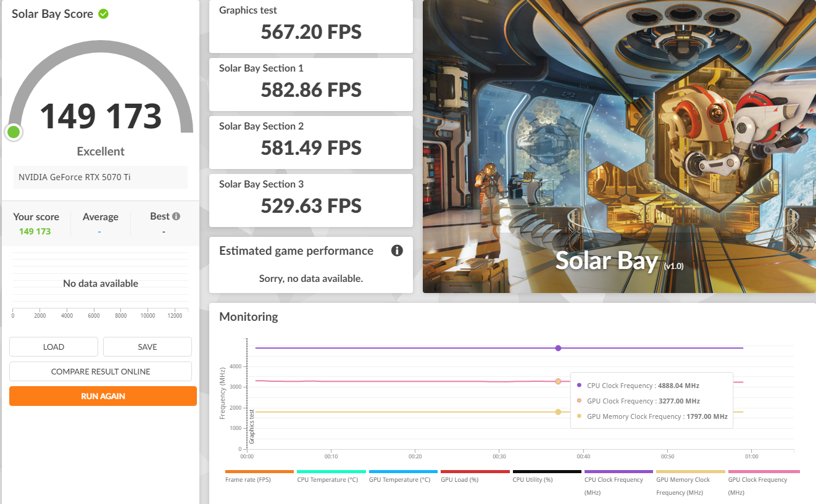This screenshot has height=504, width=816.
Task: Click the orange GPU clock data point on the chart
Action: click(558, 381)
